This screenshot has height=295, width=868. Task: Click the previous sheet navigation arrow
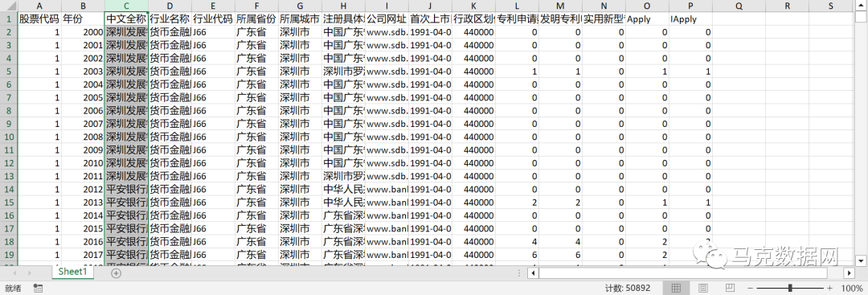point(14,272)
